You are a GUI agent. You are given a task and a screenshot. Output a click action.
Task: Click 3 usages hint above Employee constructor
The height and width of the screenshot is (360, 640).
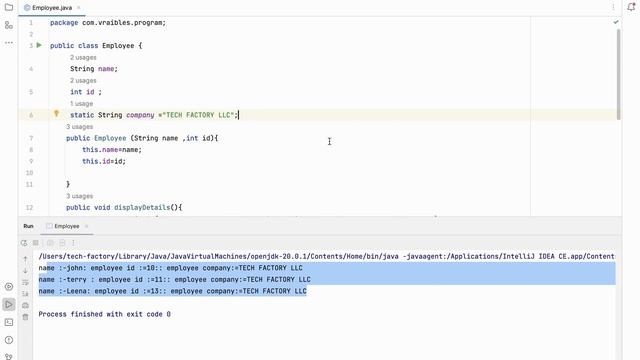[80, 127]
